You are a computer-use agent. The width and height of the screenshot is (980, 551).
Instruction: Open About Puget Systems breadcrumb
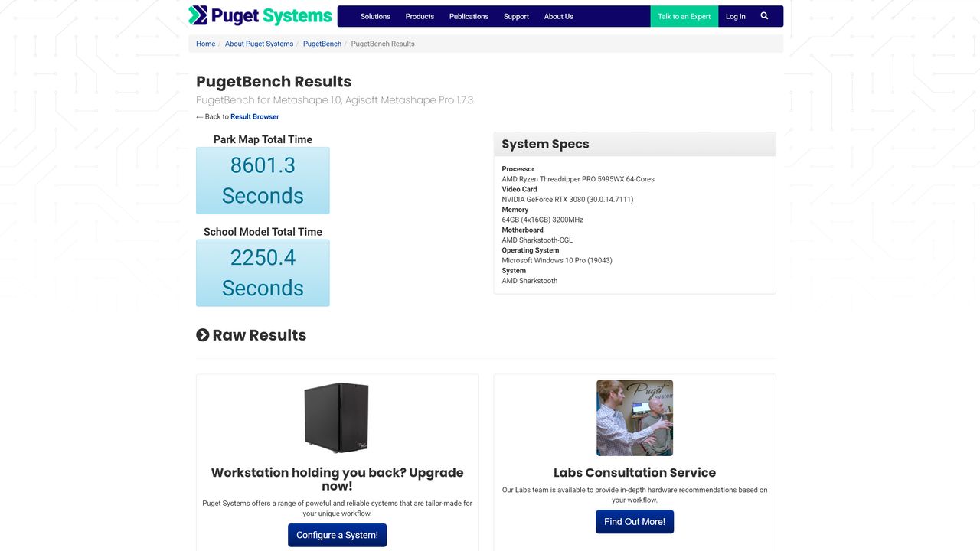[259, 44]
